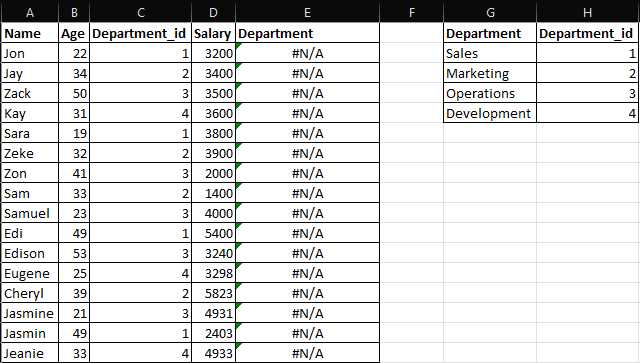Click the Edison name cell
This screenshot has height=363, width=640.
click(30, 253)
